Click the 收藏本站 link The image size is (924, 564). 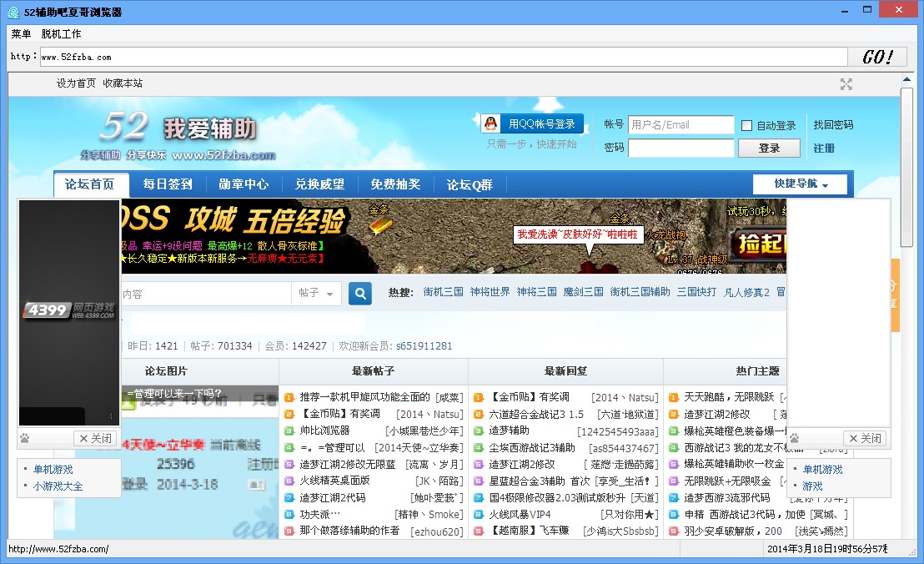[123, 83]
